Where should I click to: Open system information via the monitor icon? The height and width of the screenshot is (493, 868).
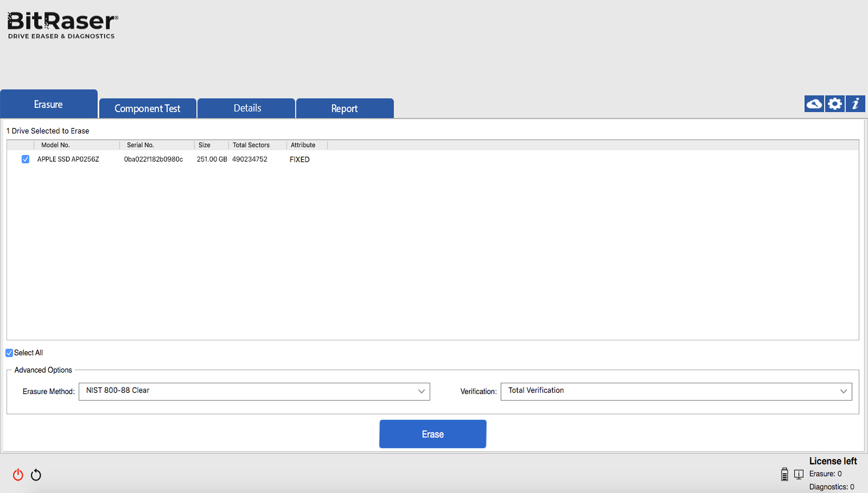tap(798, 474)
